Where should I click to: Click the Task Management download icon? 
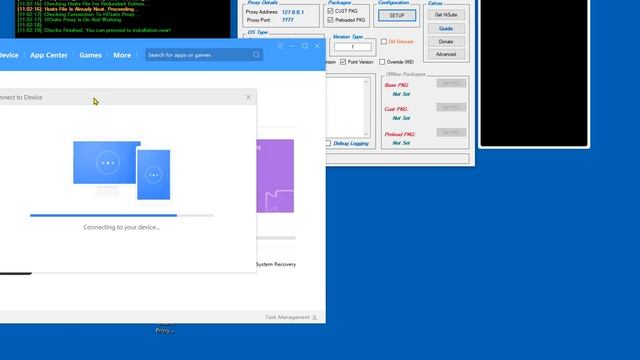click(x=314, y=317)
